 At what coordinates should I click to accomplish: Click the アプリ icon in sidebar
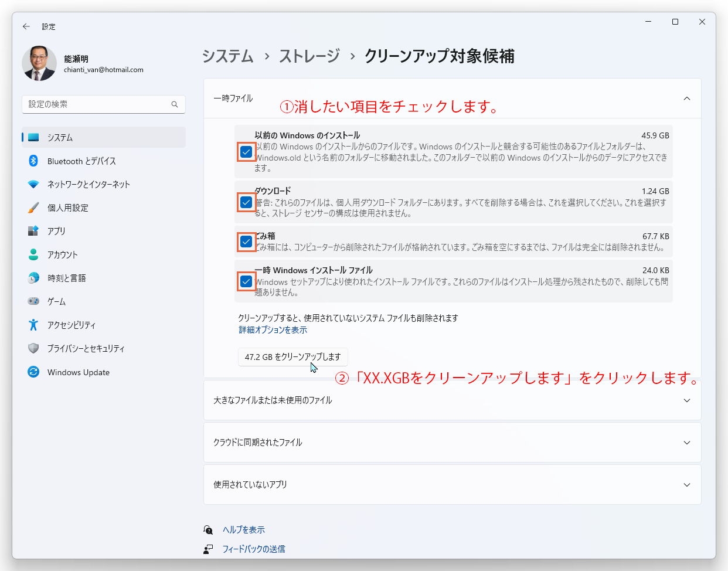click(33, 231)
